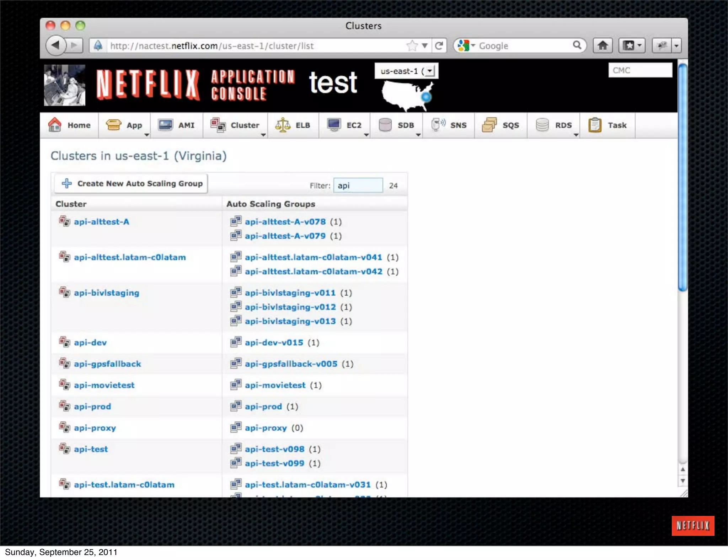Click the Filter text field containing api
The image size is (728, 560).
coord(358,185)
